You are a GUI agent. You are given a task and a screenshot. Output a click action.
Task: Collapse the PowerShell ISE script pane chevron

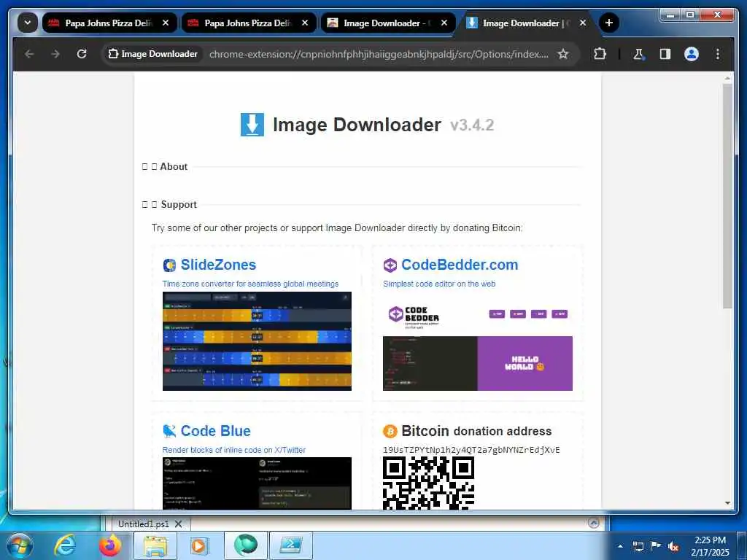(594, 523)
